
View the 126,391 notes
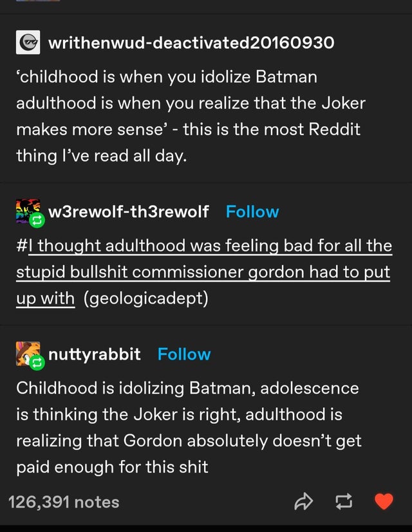pos(64,502)
